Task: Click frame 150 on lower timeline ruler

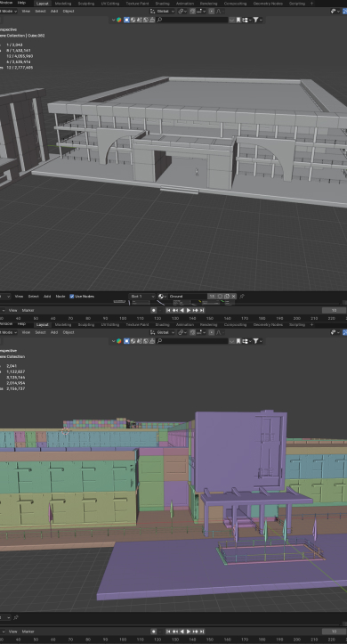Action: tap(210, 640)
